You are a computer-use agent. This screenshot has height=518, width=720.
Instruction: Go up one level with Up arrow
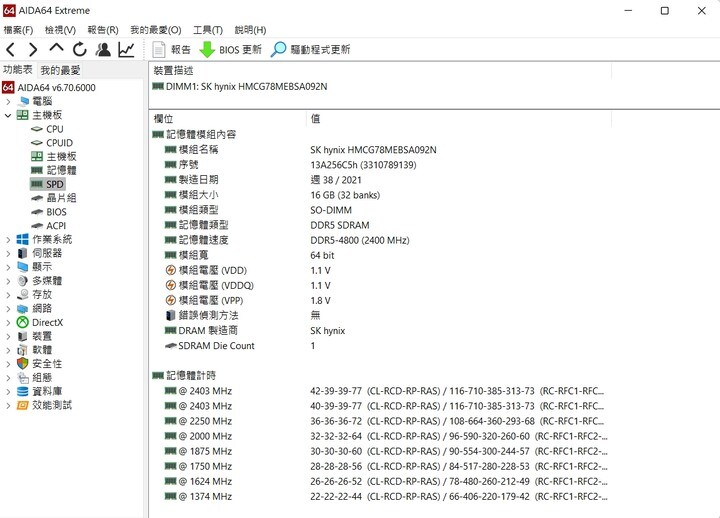click(x=56, y=49)
